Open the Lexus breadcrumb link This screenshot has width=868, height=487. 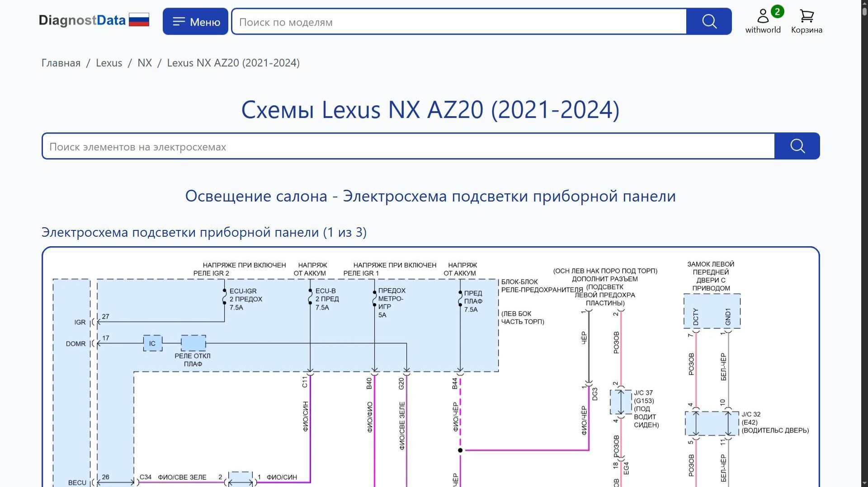(109, 63)
